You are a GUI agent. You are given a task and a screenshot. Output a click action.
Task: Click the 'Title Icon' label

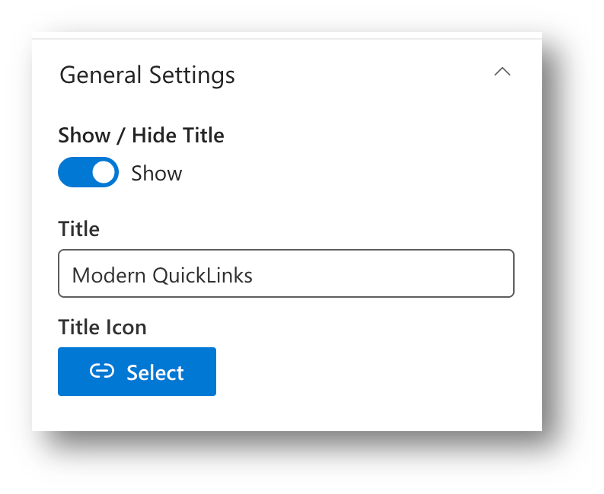point(102,326)
